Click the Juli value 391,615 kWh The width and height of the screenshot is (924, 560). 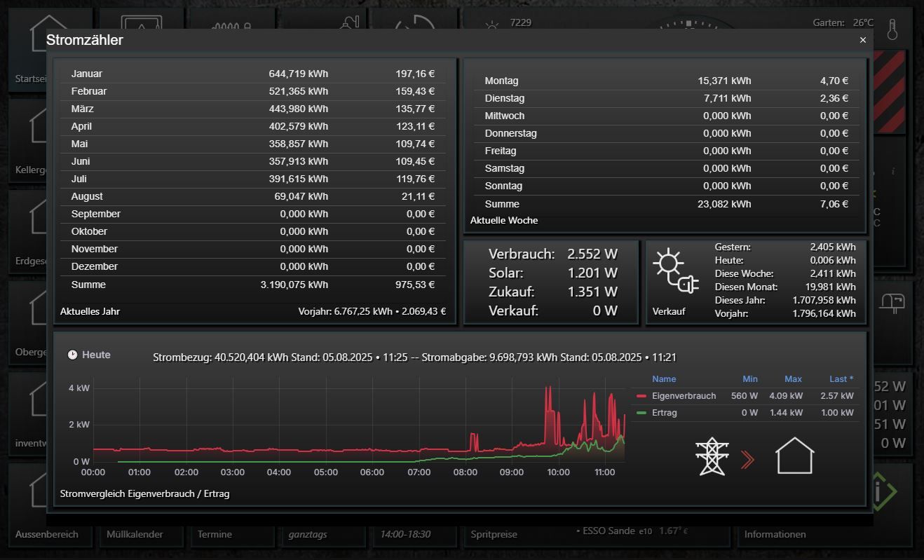click(x=298, y=179)
